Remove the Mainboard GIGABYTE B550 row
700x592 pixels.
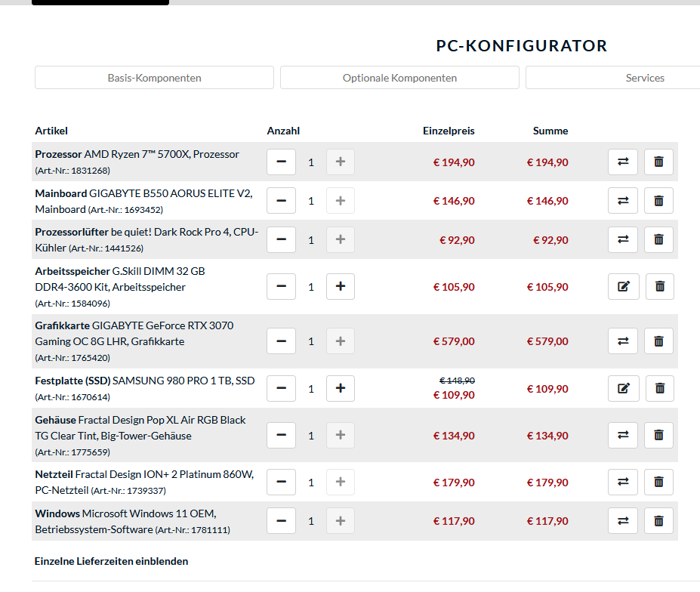tap(658, 200)
